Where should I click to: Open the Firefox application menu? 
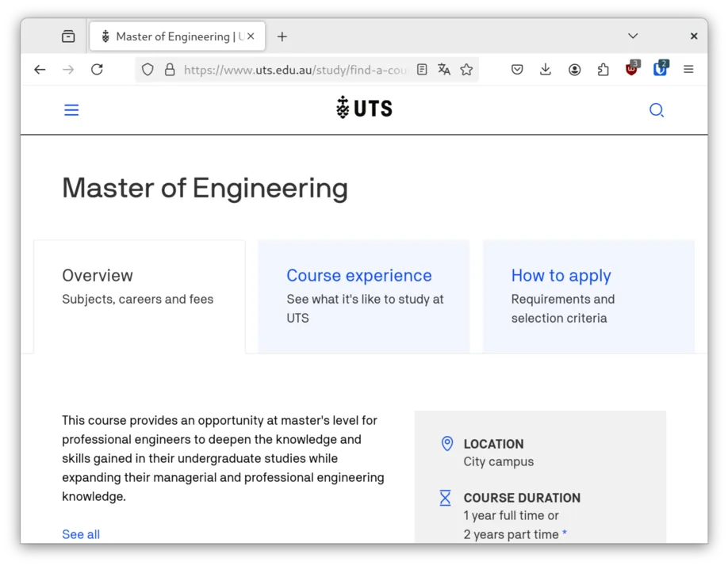click(688, 70)
